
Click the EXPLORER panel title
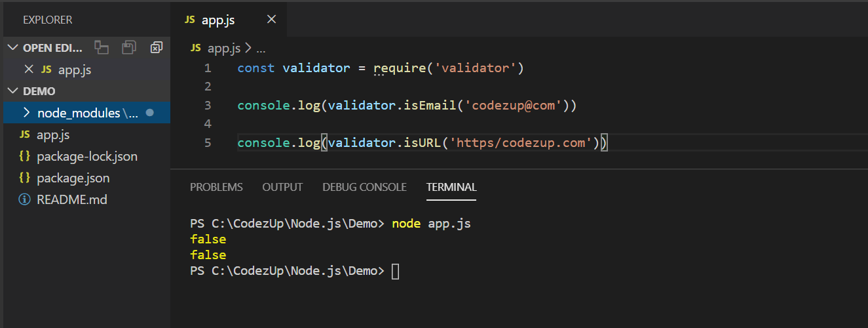pyautogui.click(x=48, y=20)
